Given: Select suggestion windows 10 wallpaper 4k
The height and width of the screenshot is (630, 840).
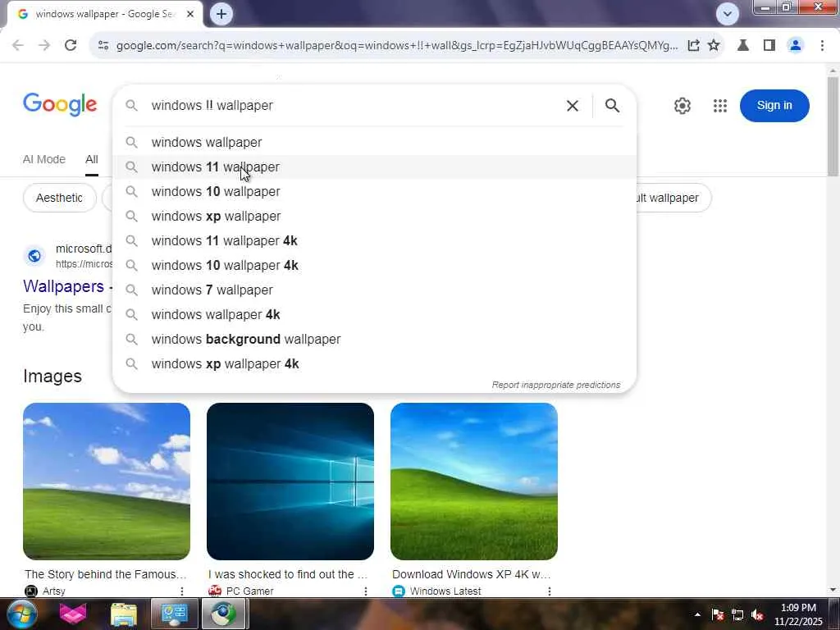Looking at the screenshot, I should coord(374,266).
